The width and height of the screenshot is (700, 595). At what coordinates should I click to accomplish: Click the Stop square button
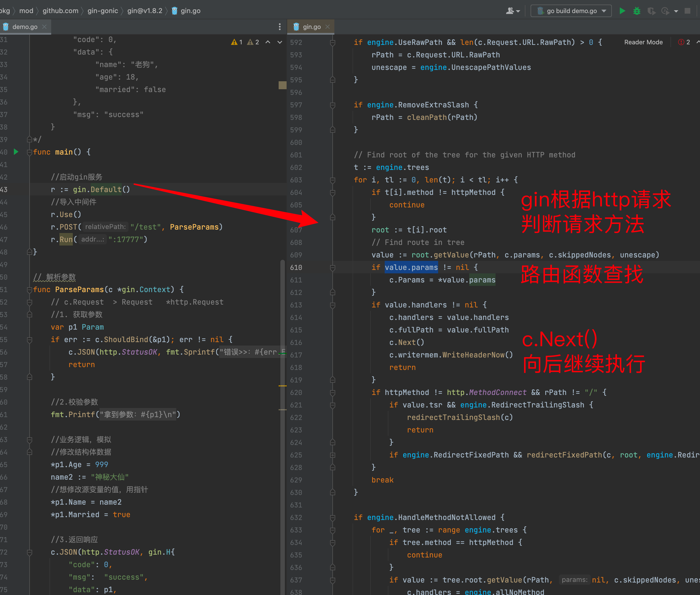(x=687, y=11)
